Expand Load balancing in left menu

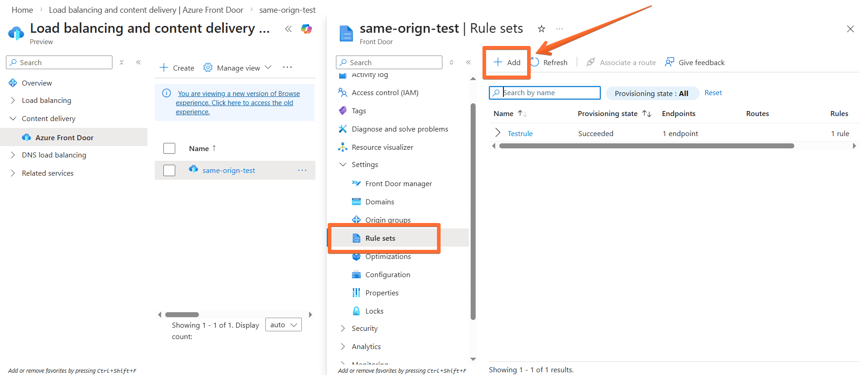point(13,101)
